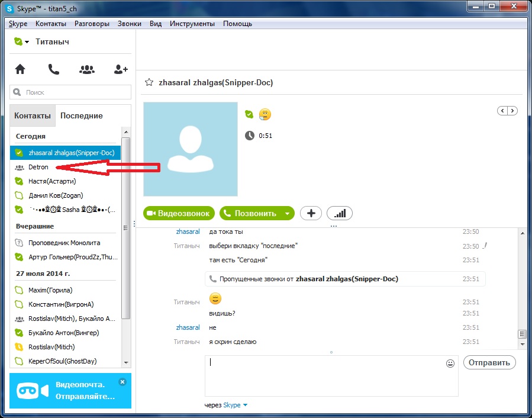Click the Видеопочта banner text
The height and width of the screenshot is (418, 532).
(x=85, y=391)
